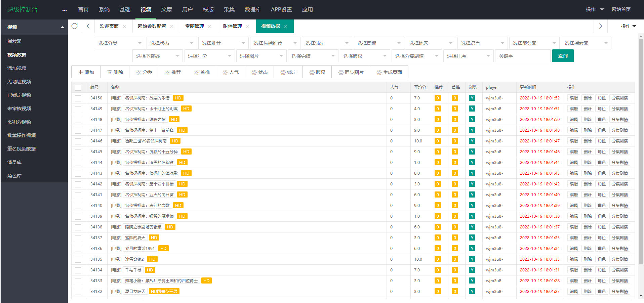Open the 选择分类 dropdown
The image size is (644, 303).
[x=120, y=43]
